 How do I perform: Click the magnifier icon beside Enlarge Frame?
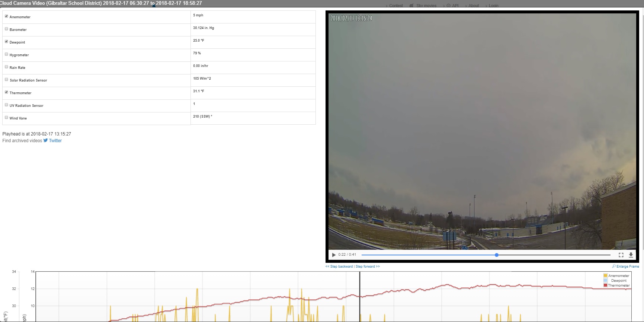point(614,266)
